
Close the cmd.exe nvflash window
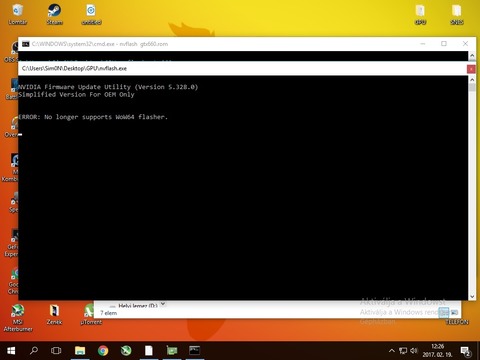pos(465,44)
